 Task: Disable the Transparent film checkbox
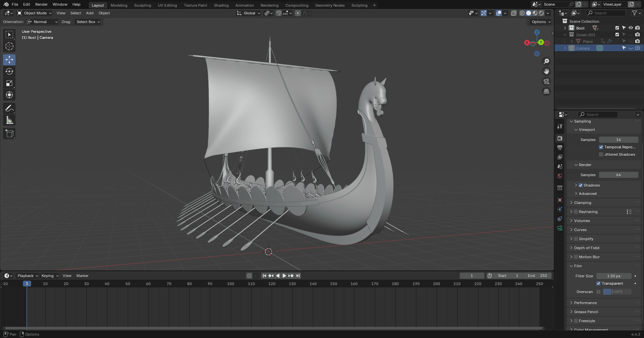pyautogui.click(x=598, y=283)
